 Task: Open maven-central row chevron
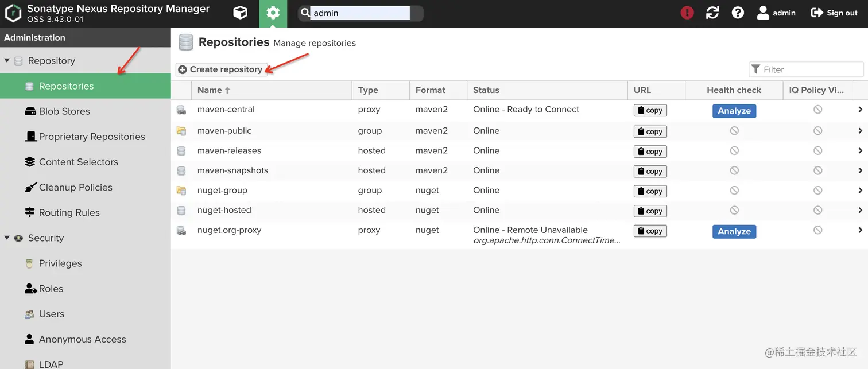pos(860,110)
